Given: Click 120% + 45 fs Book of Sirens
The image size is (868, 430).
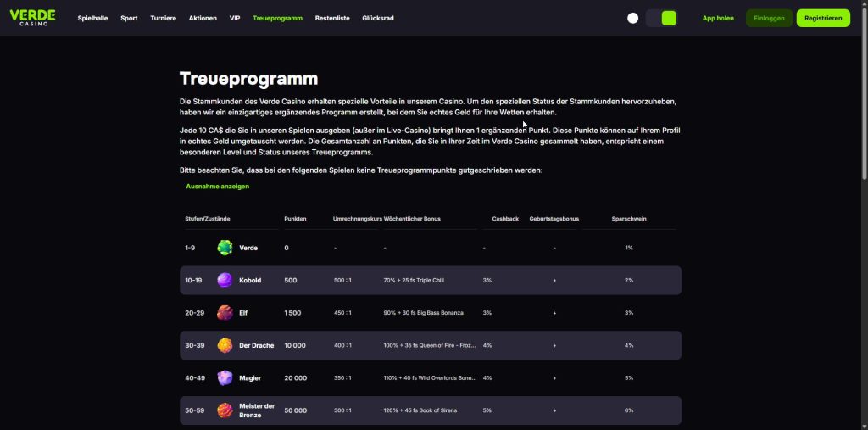Looking at the screenshot, I should (420, 410).
